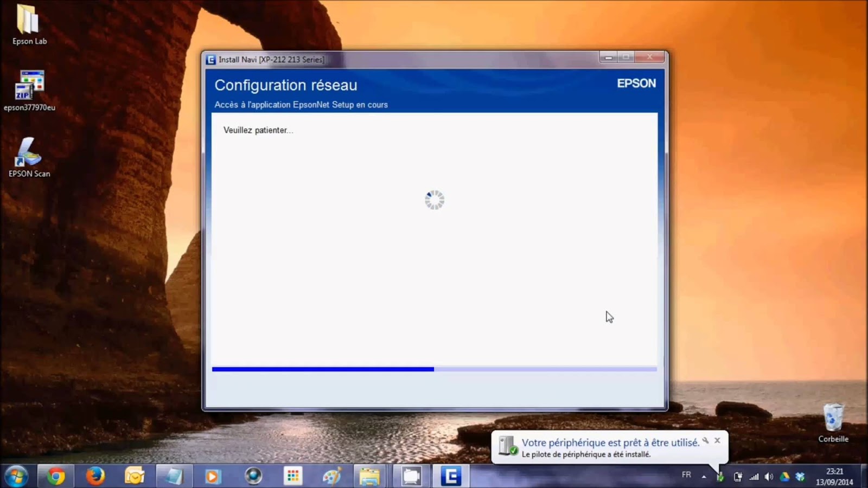Click the 'Configuration réseau' heading
The height and width of the screenshot is (488, 868).
point(286,85)
